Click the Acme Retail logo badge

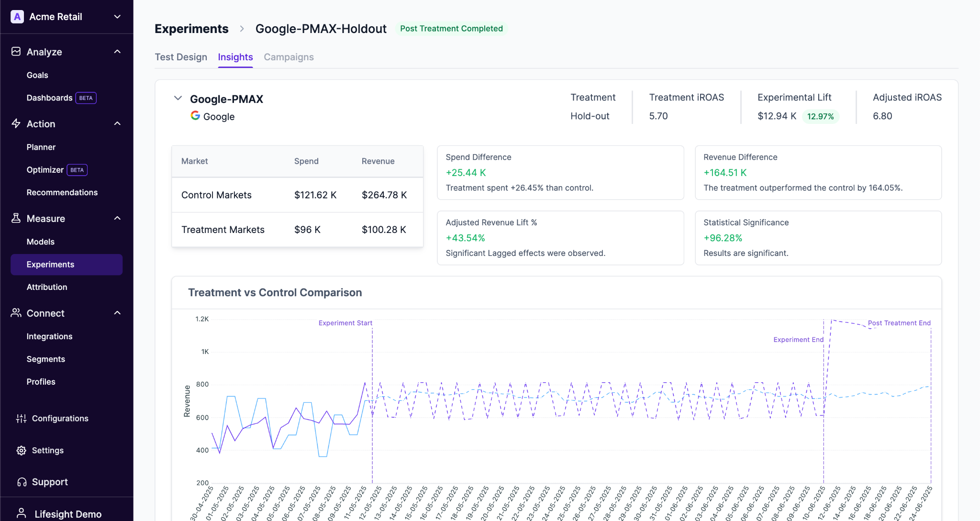(17, 16)
